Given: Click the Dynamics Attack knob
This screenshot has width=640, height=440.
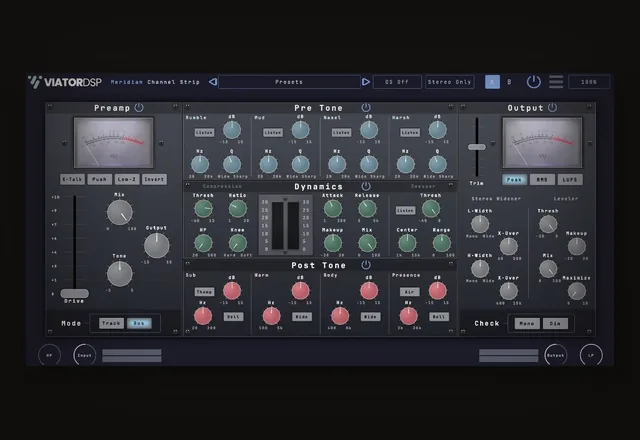Looking at the screenshot, I should point(333,209).
